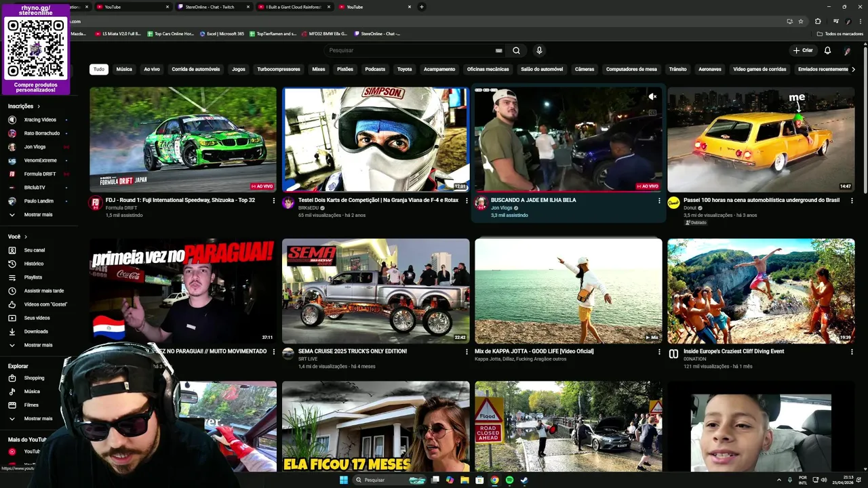Open options menu for Inside Europe's Craziest video
868x488 pixels.
tap(852, 352)
